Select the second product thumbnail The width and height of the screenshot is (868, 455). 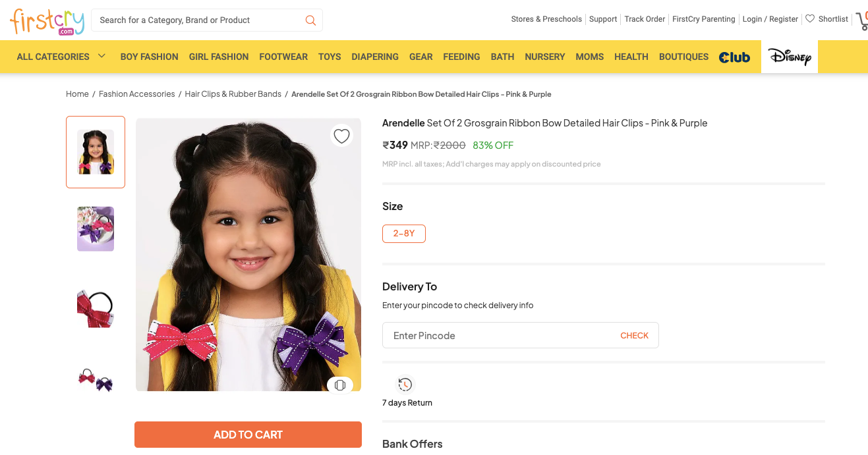[96, 228]
